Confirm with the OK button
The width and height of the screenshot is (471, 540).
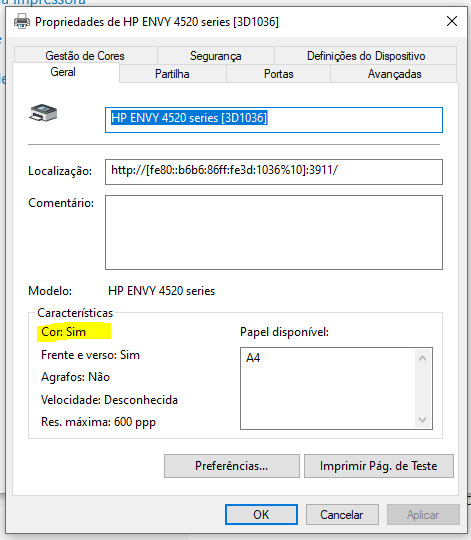tap(261, 515)
